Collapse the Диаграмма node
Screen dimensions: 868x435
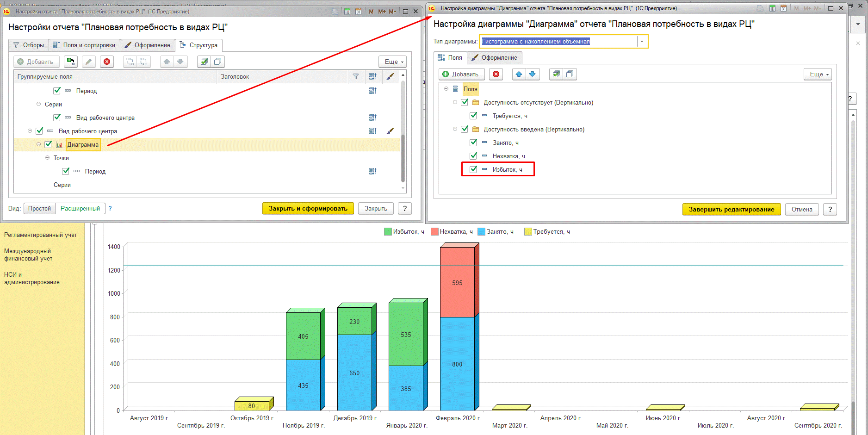coord(38,144)
